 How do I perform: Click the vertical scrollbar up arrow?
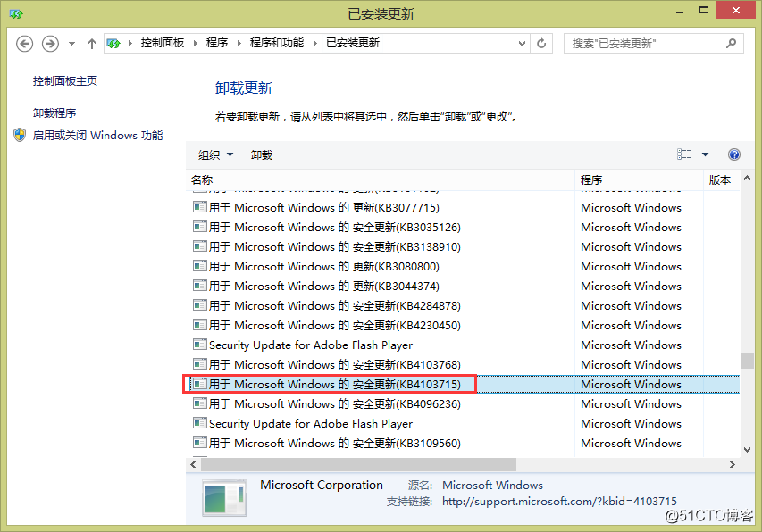point(748,179)
